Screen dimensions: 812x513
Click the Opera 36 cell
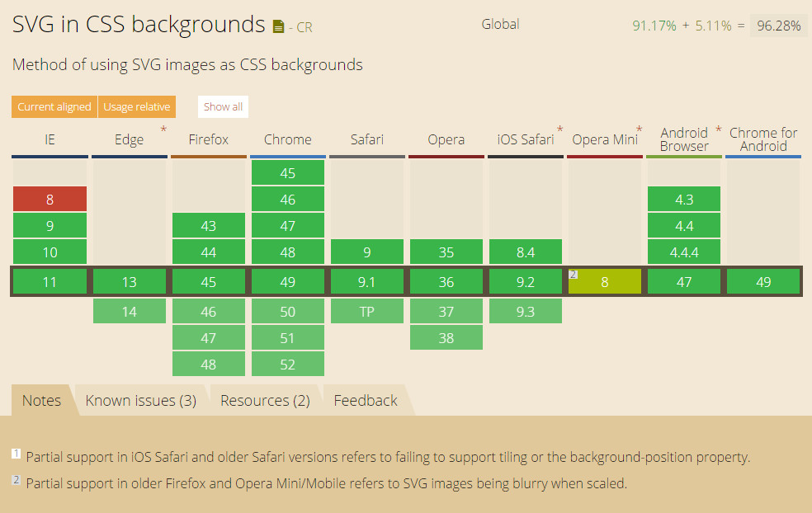446,281
